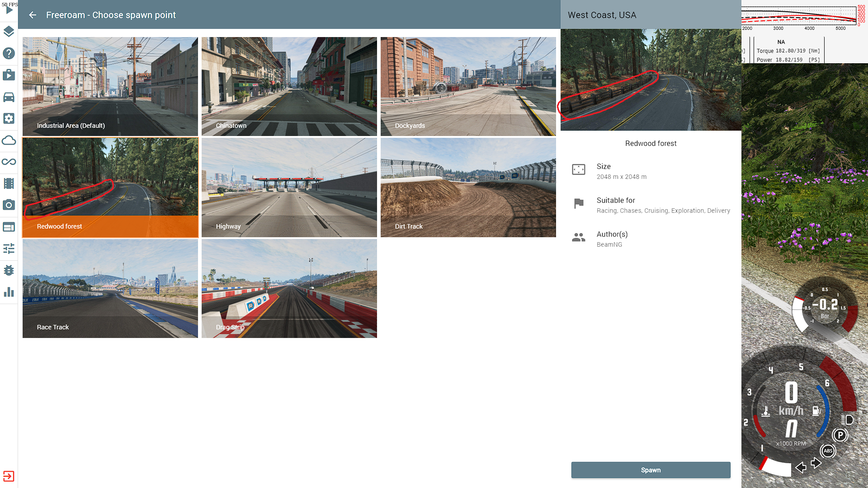
Task: Open the scenarios briefcase icon
Action: (x=9, y=75)
